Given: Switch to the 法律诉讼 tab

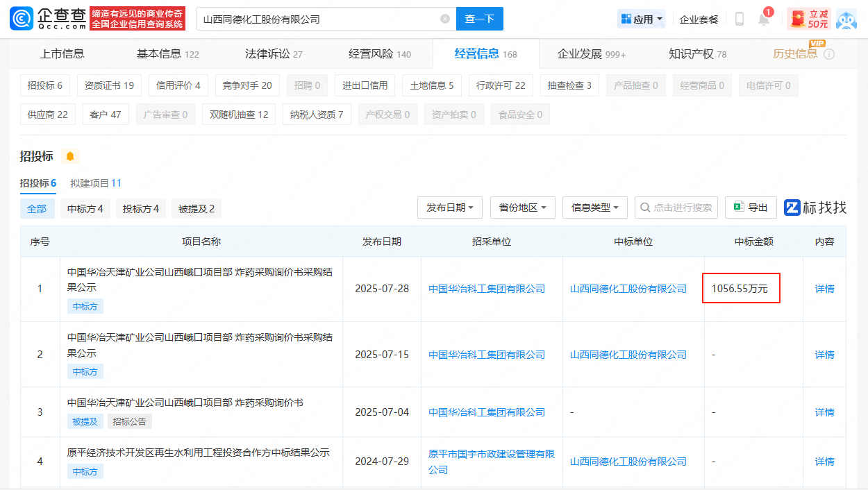Looking at the screenshot, I should click(x=274, y=53).
